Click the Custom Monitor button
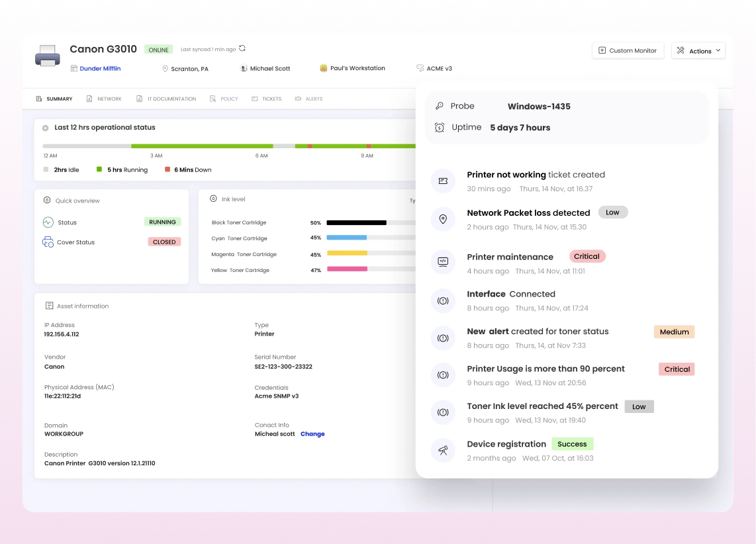This screenshot has width=756, height=544. [628, 51]
